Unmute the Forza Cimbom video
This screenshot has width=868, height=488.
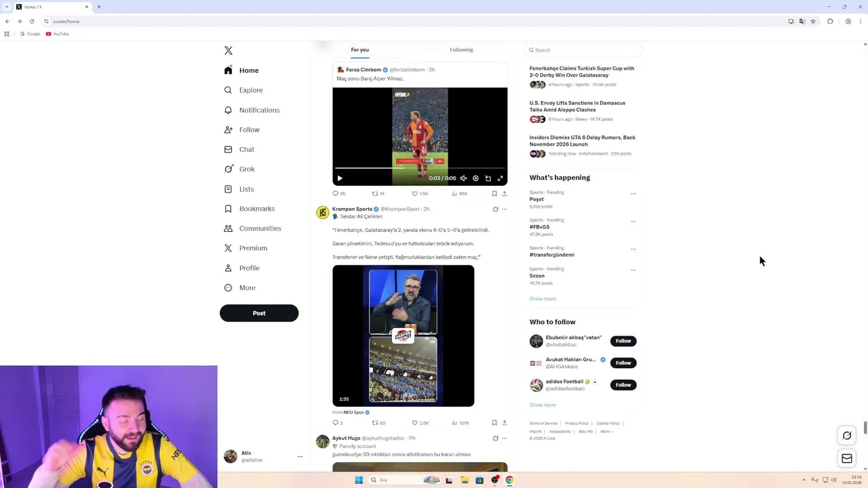tap(464, 178)
